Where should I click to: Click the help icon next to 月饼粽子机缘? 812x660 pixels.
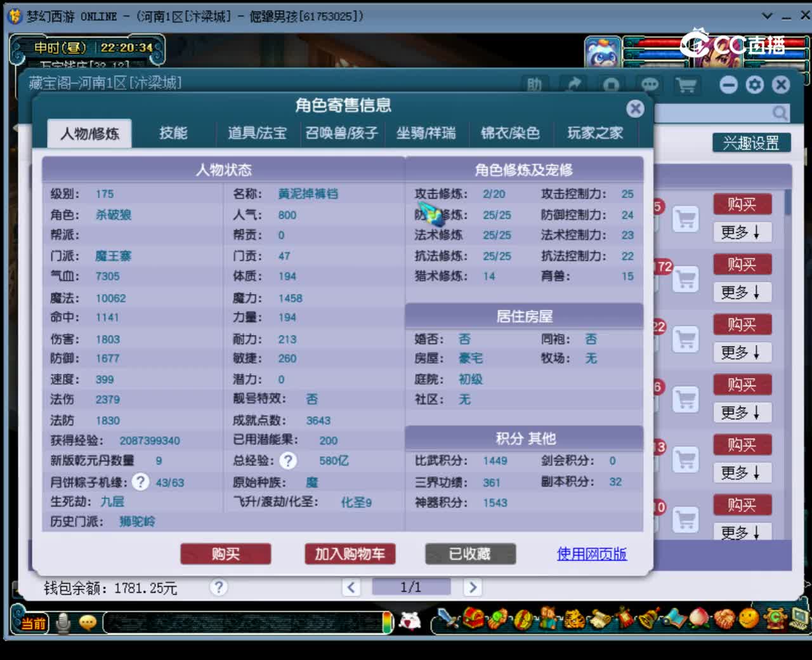tap(141, 482)
